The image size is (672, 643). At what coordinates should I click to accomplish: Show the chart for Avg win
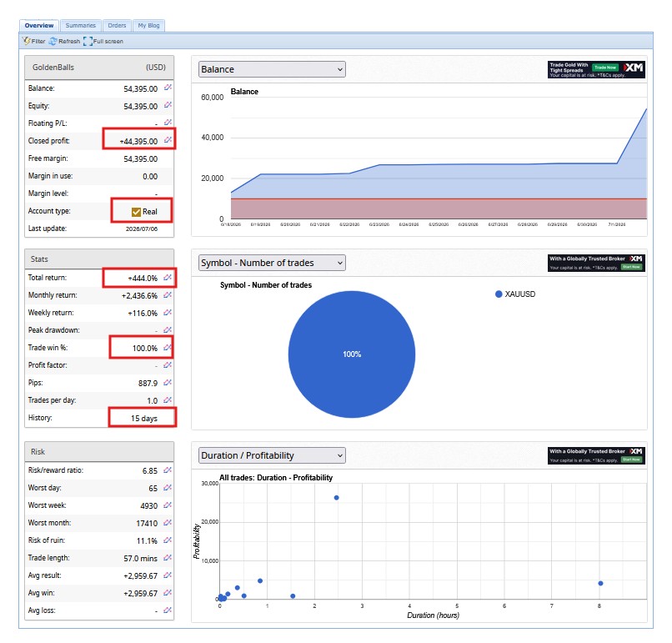168,592
